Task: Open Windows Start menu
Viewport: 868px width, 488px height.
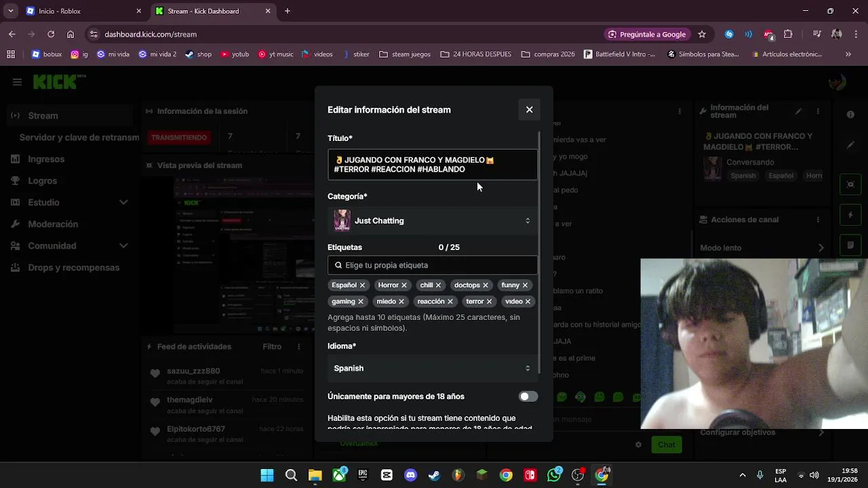Action: click(x=267, y=475)
